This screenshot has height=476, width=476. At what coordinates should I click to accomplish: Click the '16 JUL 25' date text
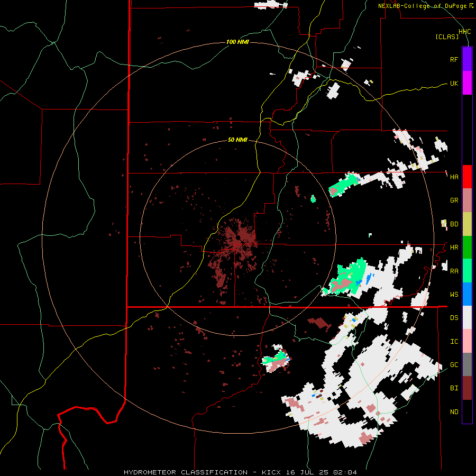tap(307, 472)
